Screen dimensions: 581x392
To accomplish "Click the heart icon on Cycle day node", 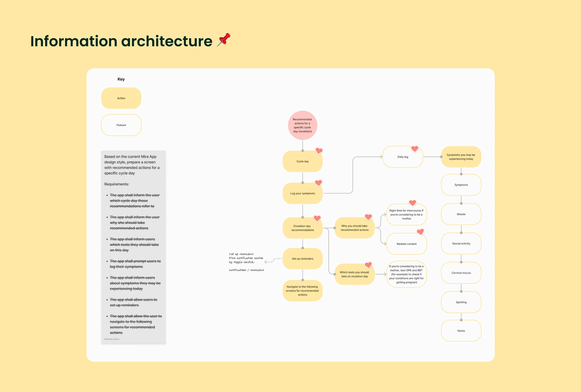I will pyautogui.click(x=319, y=151).
